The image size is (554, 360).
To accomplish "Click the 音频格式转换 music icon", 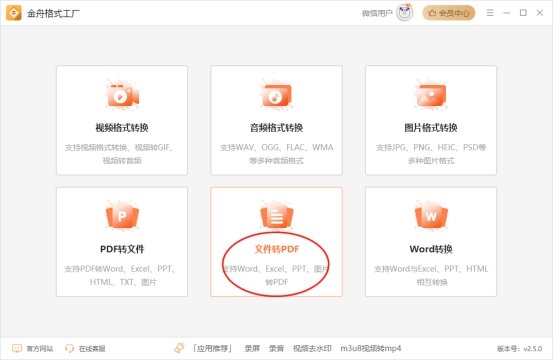I will click(277, 95).
